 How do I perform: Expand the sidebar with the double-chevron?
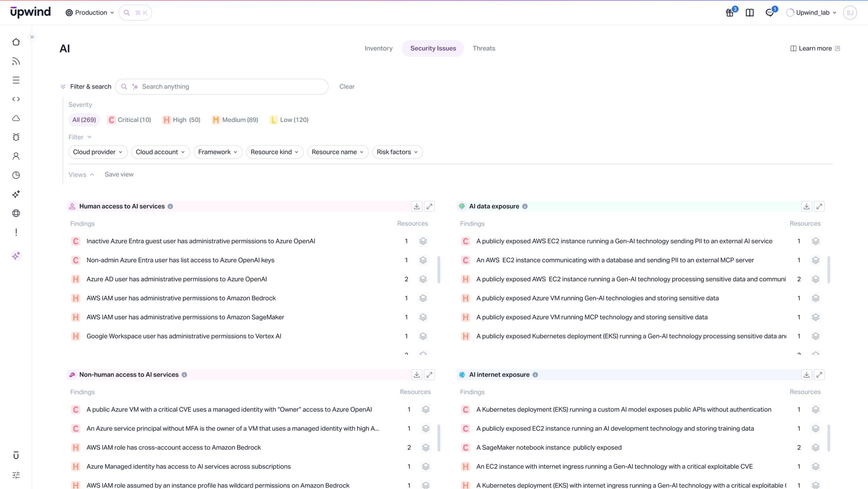(x=32, y=37)
